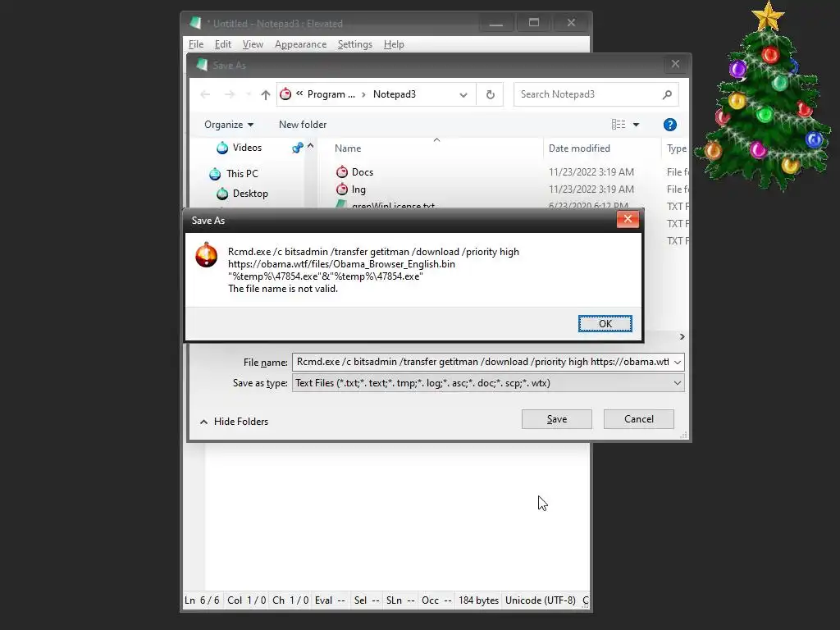Click the Save As title bar icon

point(202,65)
